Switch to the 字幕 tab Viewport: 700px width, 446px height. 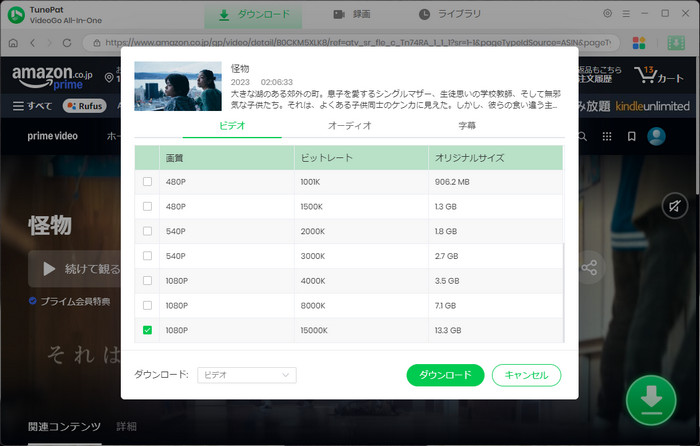click(x=467, y=126)
